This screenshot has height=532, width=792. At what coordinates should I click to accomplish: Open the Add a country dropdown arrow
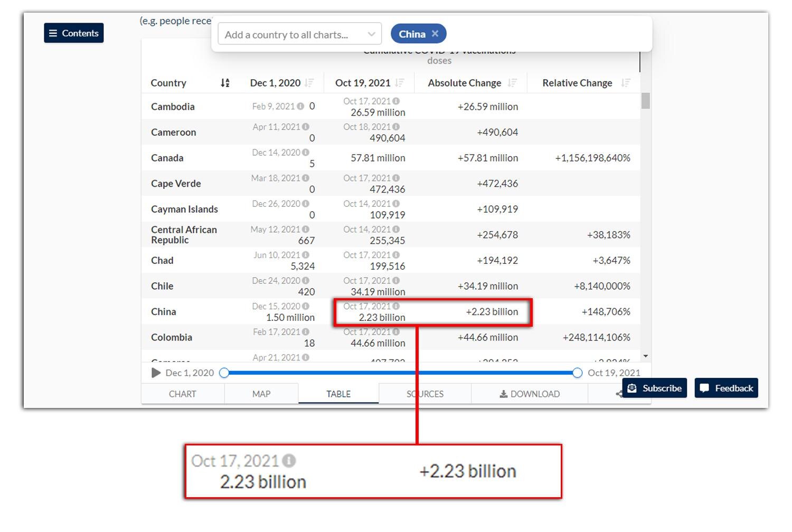coord(371,34)
